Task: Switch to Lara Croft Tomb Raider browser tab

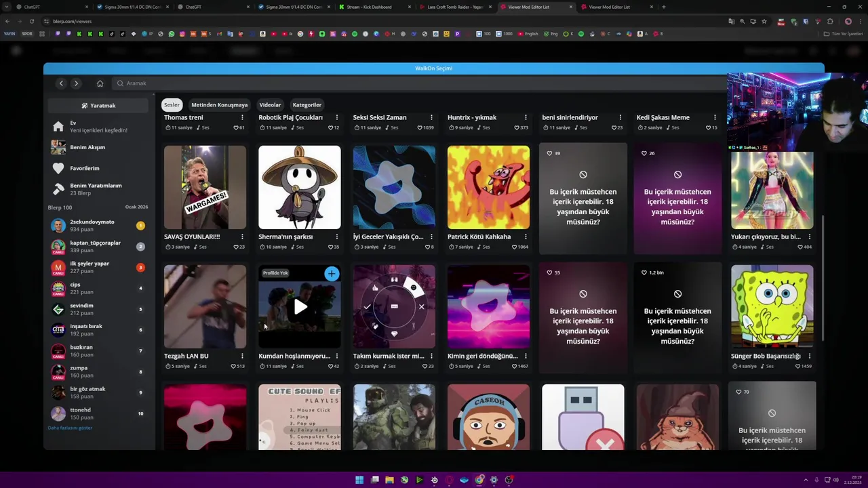Action: coord(456,7)
